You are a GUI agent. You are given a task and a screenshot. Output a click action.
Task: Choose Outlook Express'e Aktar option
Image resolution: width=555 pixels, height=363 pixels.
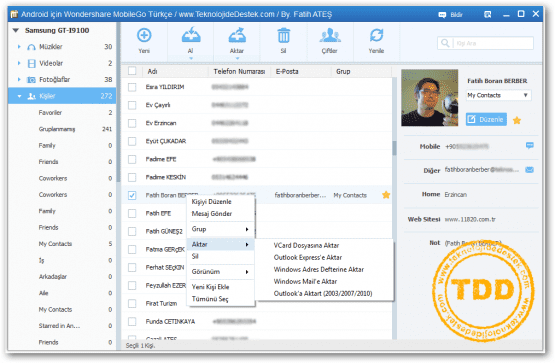click(x=324, y=258)
